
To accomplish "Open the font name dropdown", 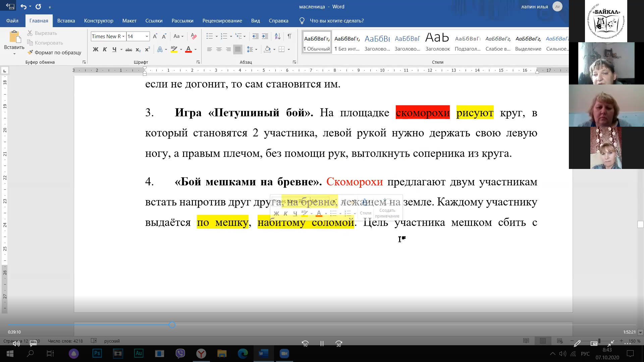I will [x=123, y=36].
